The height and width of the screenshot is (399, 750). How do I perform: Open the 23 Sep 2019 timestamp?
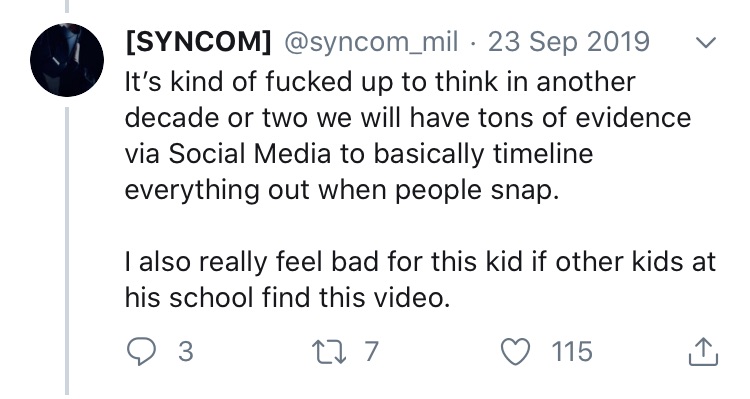(569, 42)
